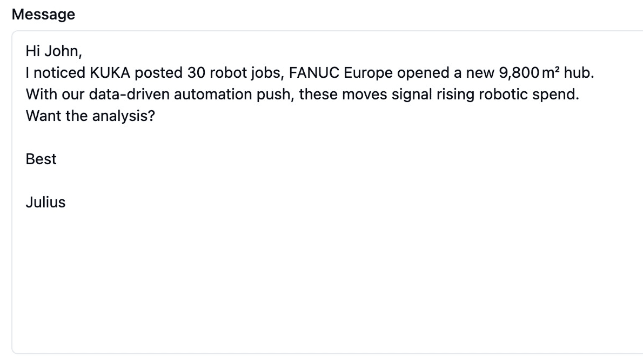Focus the Message text area
Image resolution: width=643 pixels, height=364 pixels.
click(x=327, y=192)
